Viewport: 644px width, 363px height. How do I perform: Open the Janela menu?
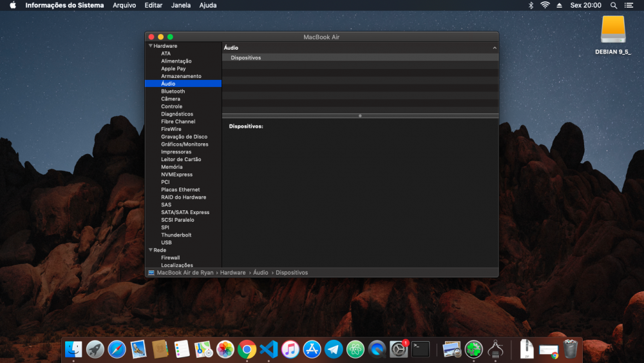[181, 5]
